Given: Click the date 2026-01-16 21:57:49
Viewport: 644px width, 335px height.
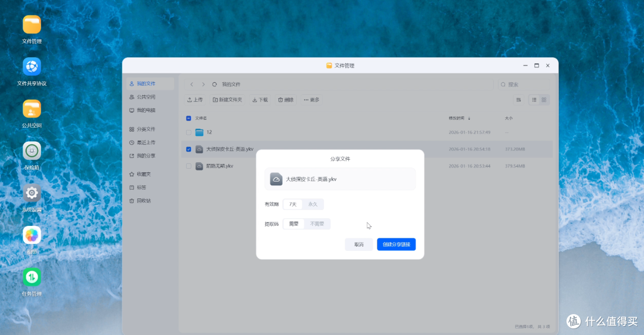Looking at the screenshot, I should point(469,132).
